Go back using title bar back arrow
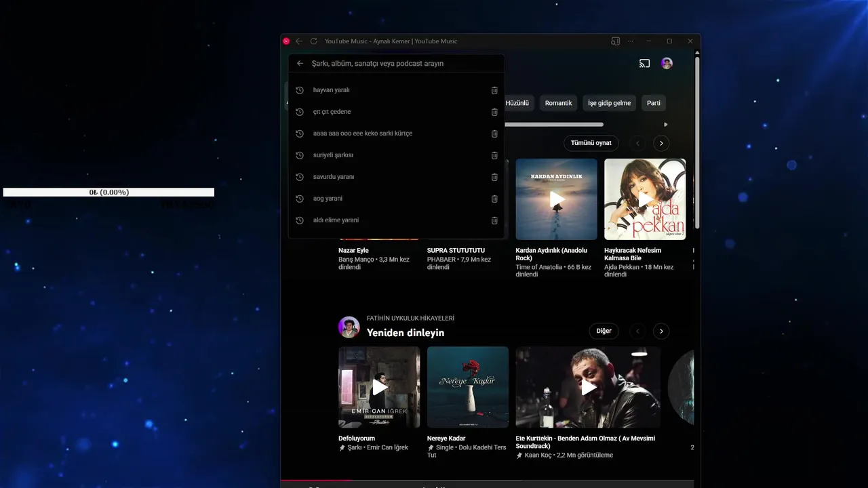The height and width of the screenshot is (488, 868). point(299,41)
